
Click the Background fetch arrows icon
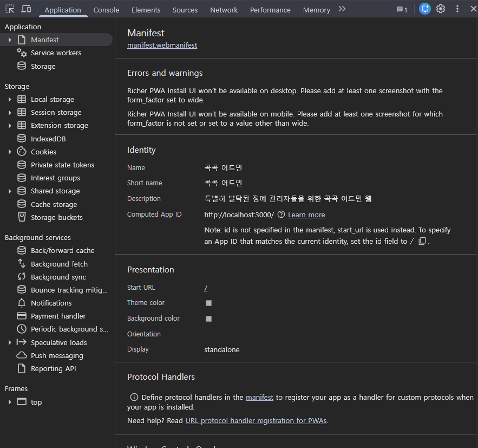pyautogui.click(x=22, y=263)
